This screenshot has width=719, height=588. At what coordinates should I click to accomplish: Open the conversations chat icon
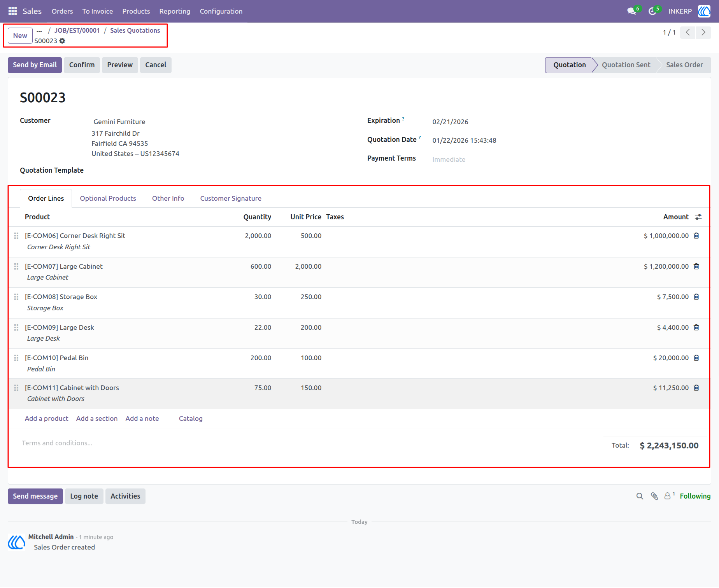(x=631, y=11)
